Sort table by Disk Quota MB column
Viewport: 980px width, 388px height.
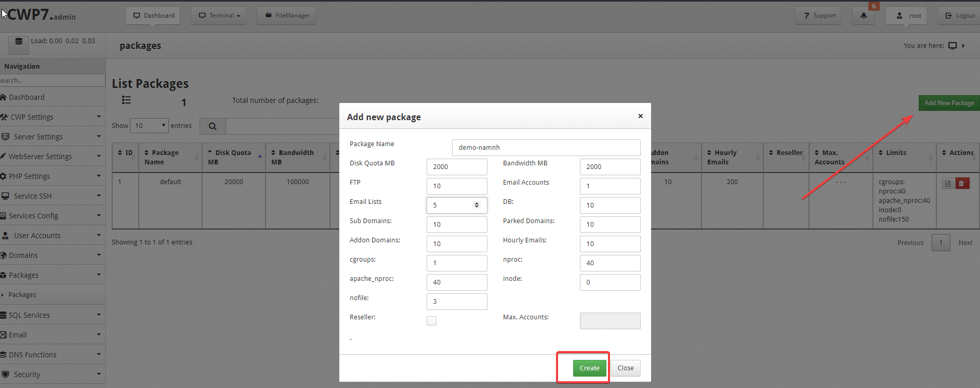pyautogui.click(x=233, y=157)
